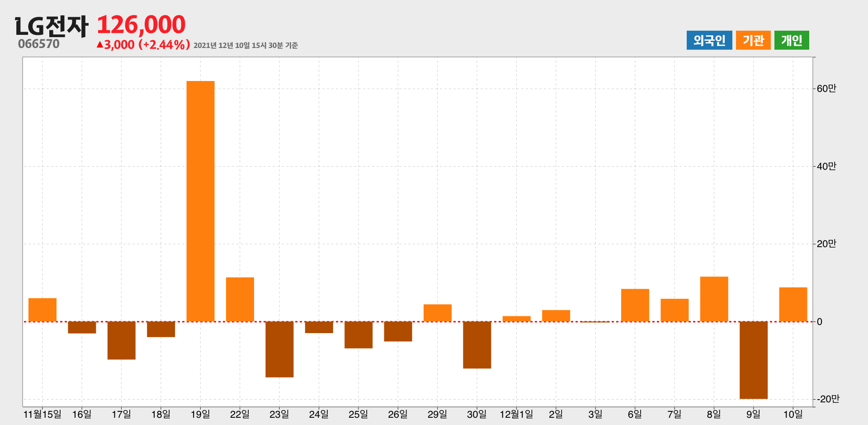
Task: Click the 9일 x-axis date label
Action: [754, 414]
